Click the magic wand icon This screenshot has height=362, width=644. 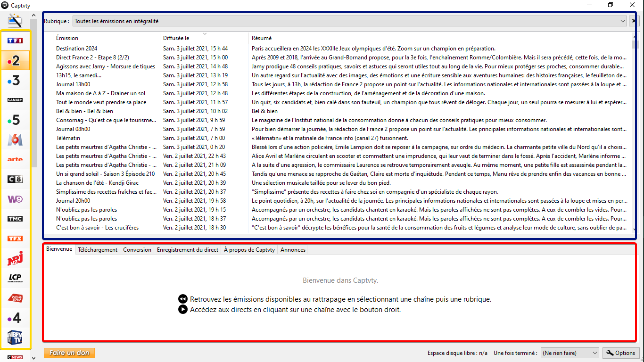[15, 21]
